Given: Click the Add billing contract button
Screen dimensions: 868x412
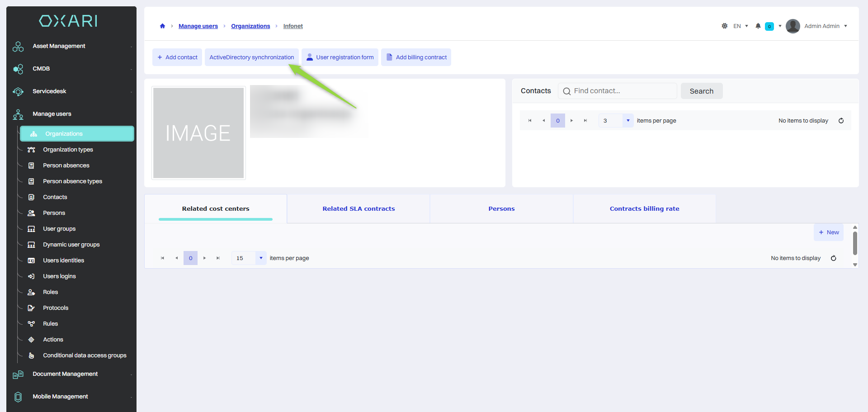Looking at the screenshot, I should click(416, 57).
